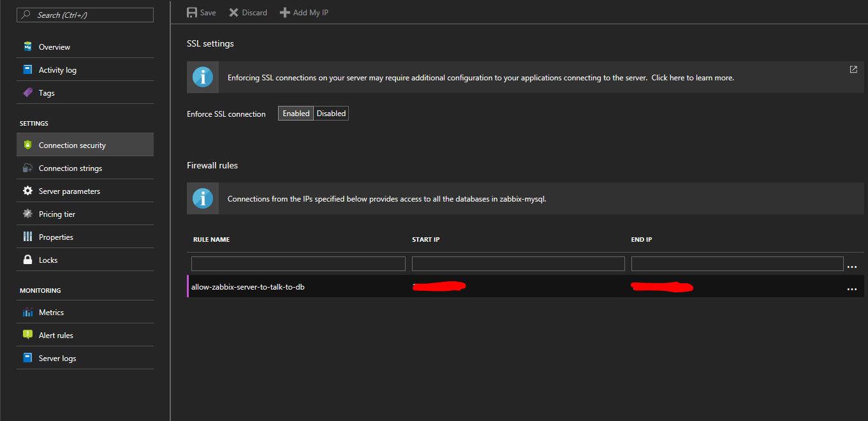Viewport: 868px width, 421px height.
Task: Select Connection security menu item
Action: (85, 145)
